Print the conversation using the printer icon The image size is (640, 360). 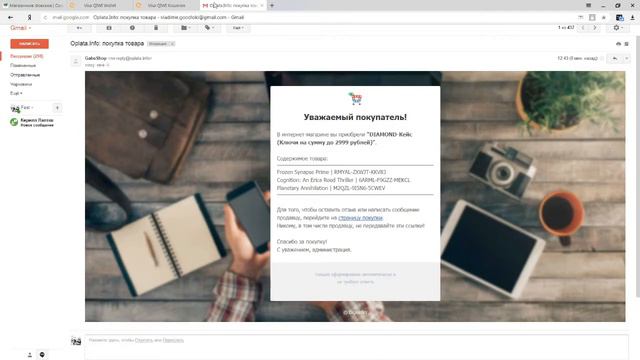(x=618, y=44)
